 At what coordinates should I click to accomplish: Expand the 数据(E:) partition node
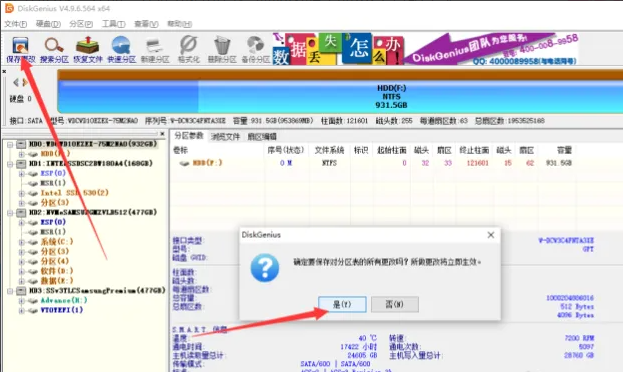(x=22, y=281)
